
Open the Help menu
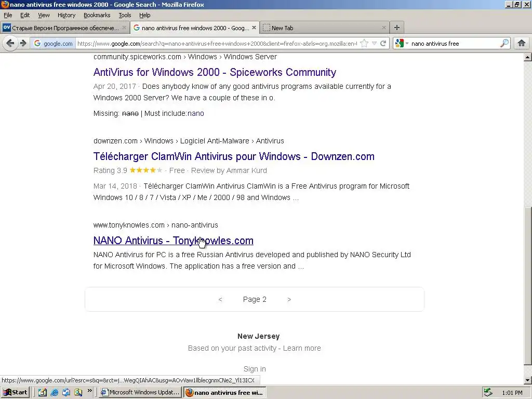tap(145, 15)
